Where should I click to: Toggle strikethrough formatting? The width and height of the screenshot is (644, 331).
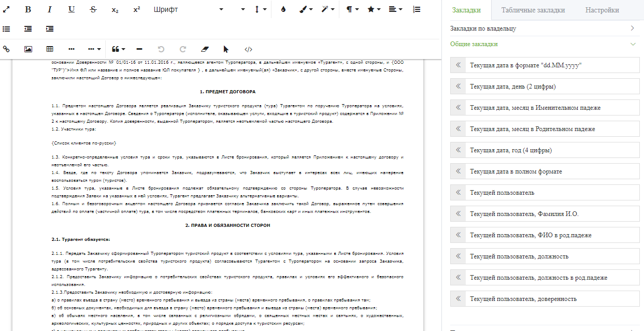(x=93, y=10)
